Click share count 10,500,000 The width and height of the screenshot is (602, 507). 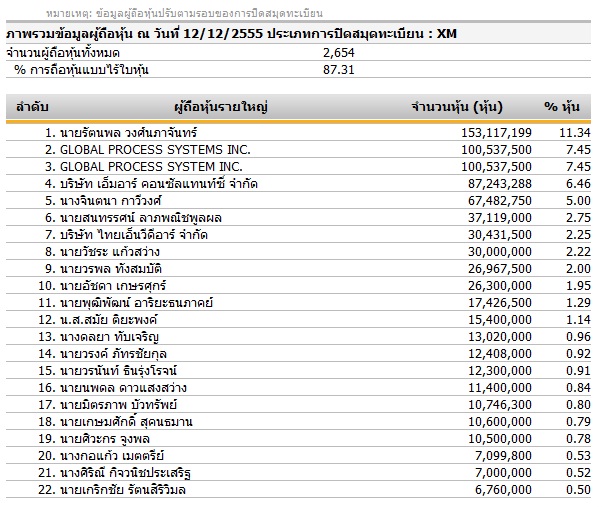499,439
